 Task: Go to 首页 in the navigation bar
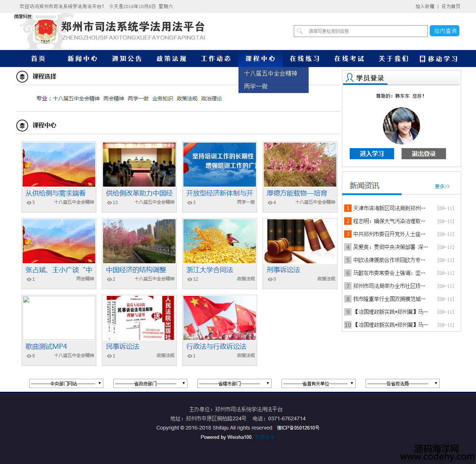pos(38,59)
